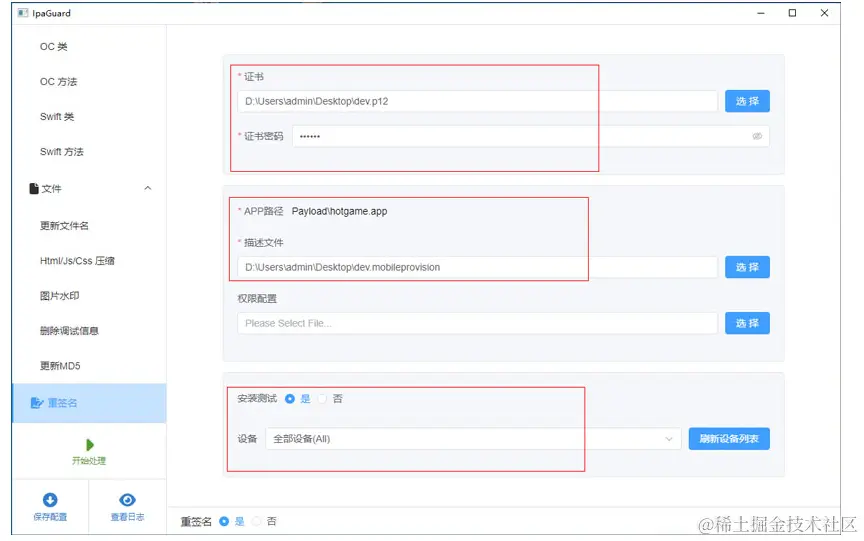Click the 刷新设备列表 button
Screen dimensions: 864x541
point(729,439)
